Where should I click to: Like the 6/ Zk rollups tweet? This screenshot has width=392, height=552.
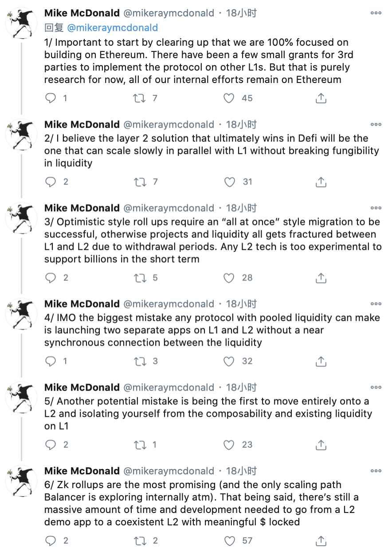click(x=230, y=540)
